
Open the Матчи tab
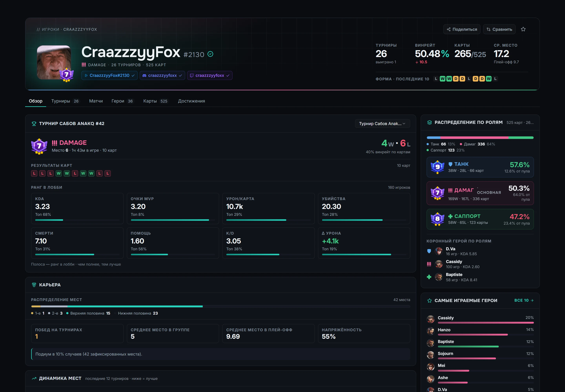tap(96, 101)
